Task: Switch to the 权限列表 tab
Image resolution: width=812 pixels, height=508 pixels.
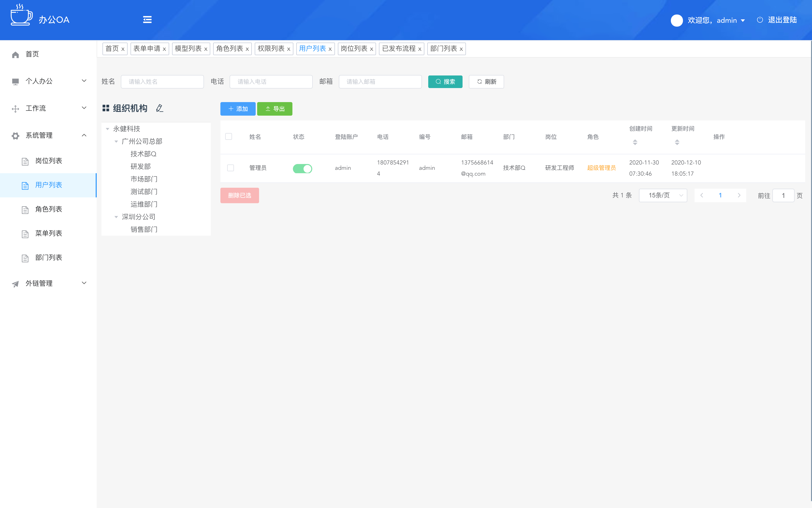Action: click(x=271, y=49)
